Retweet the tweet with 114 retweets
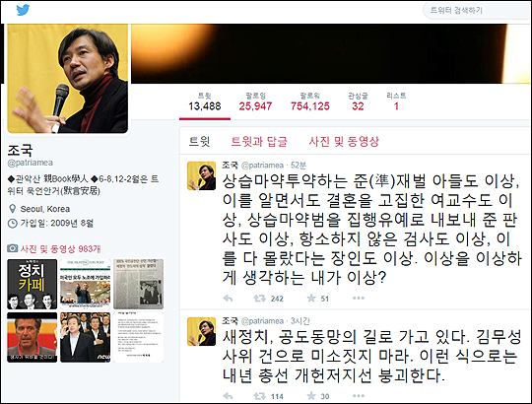Screen dimensions: 532x404 point(259,396)
